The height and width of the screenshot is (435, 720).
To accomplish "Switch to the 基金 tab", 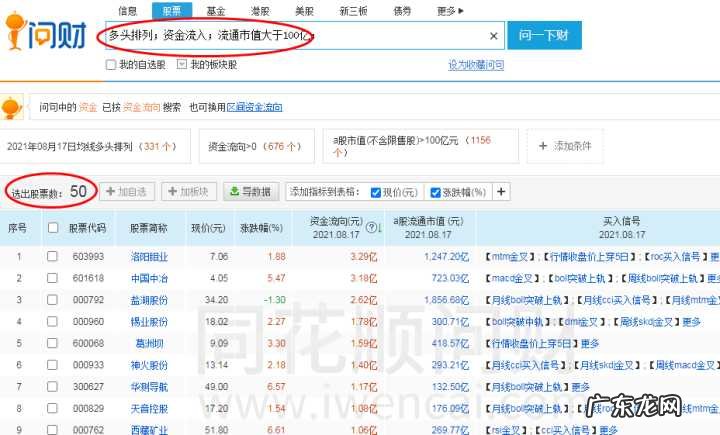I will [x=215, y=11].
